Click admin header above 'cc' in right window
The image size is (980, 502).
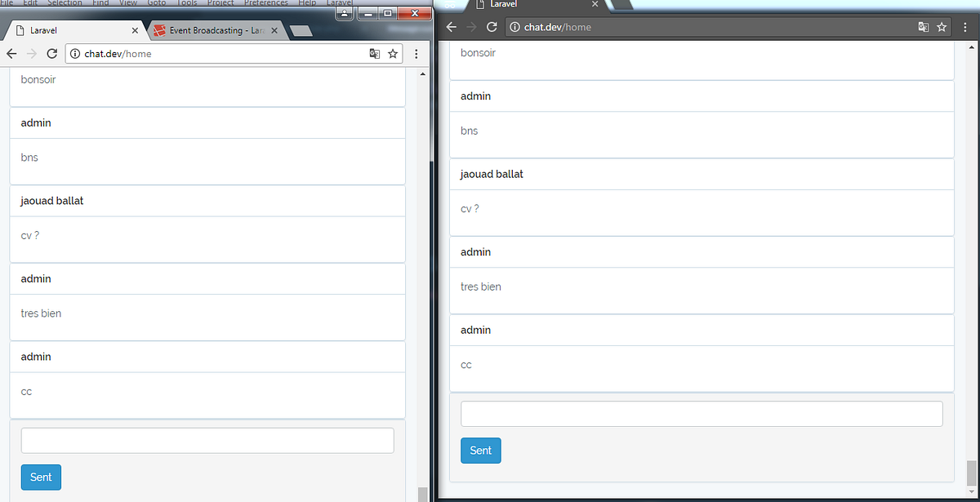click(476, 330)
